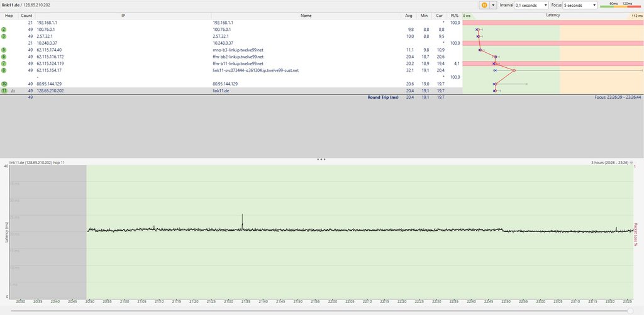This screenshot has width=644, height=315.
Task: Click the green hop 3 circle icon
Action: (x=4, y=36)
